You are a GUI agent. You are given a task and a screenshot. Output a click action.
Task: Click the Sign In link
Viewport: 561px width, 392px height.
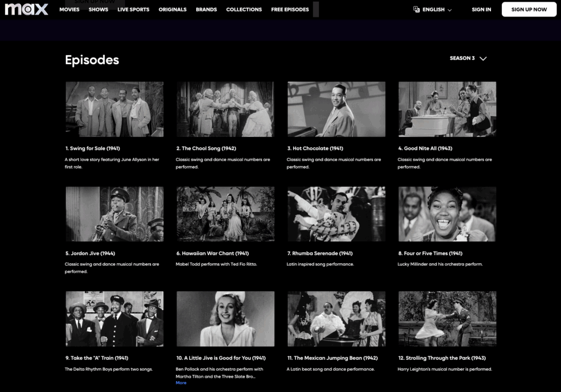[481, 9]
